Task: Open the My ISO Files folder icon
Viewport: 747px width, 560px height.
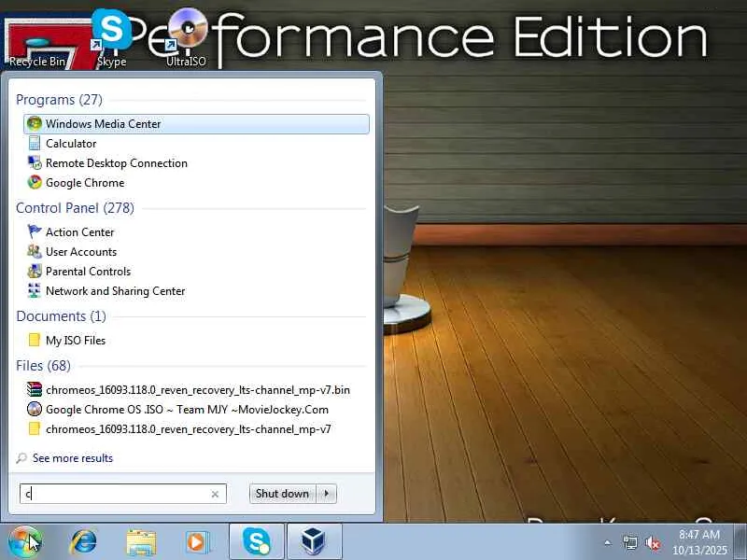Action: [x=35, y=340]
